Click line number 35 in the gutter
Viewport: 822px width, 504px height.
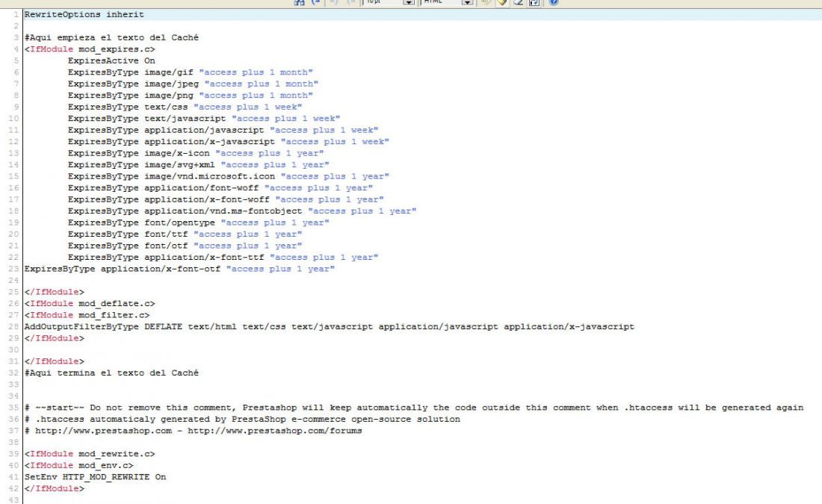tap(13, 408)
